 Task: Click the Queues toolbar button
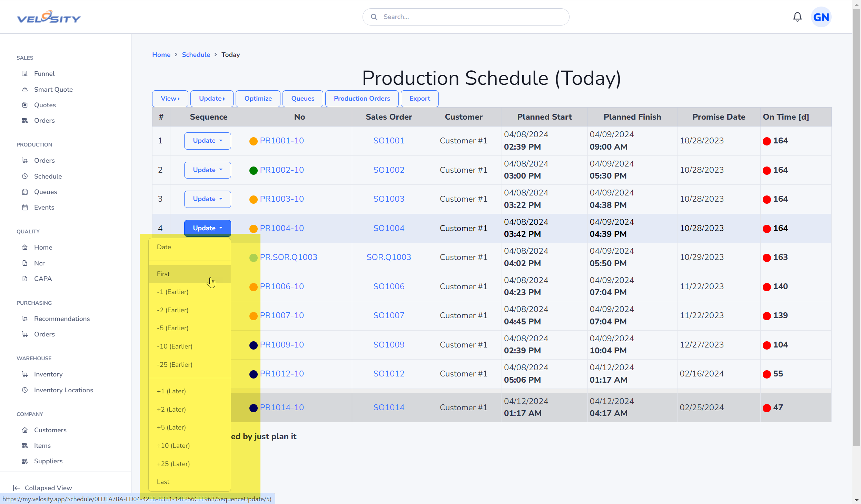tap(303, 99)
